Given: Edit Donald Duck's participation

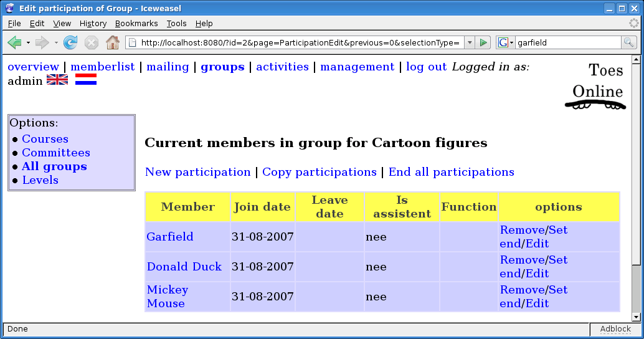Looking at the screenshot, I should pyautogui.click(x=537, y=274).
